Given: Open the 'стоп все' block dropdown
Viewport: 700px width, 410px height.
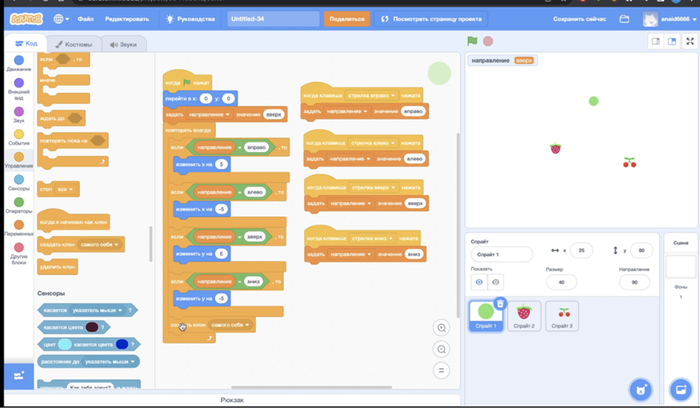Looking at the screenshot, I should [x=71, y=188].
